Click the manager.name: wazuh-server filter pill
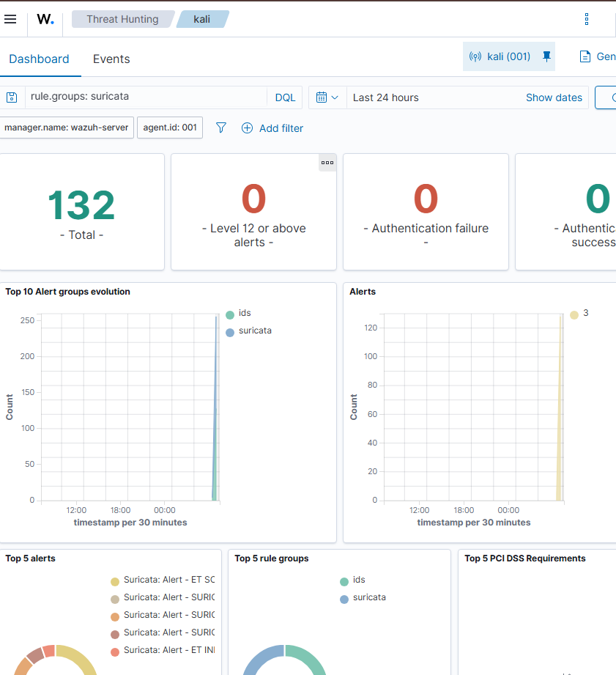 [x=67, y=128]
